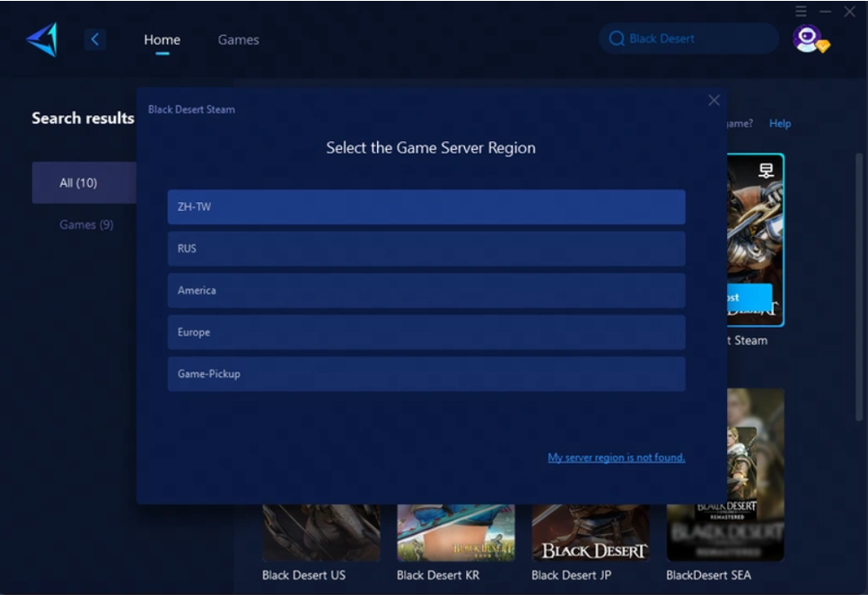The image size is (868, 595).
Task: Close the server region dialog
Action: pos(714,101)
